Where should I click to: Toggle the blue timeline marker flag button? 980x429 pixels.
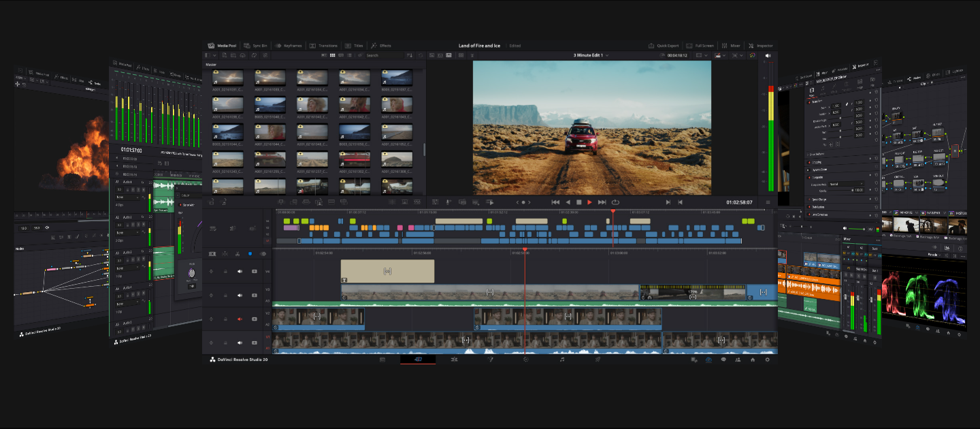250,253
